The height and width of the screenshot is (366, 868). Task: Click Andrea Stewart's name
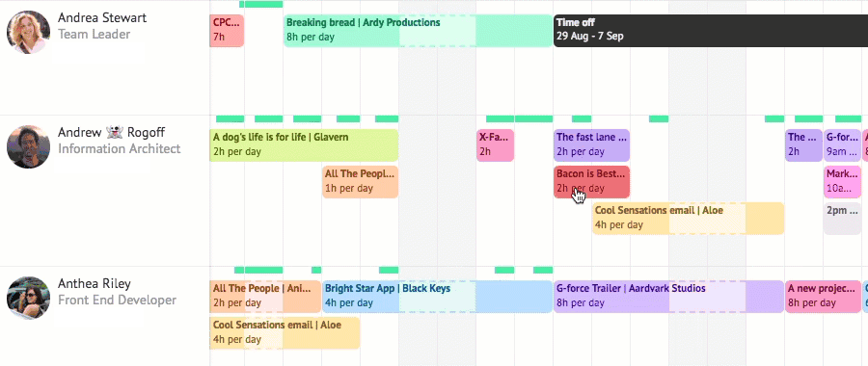[x=102, y=17]
